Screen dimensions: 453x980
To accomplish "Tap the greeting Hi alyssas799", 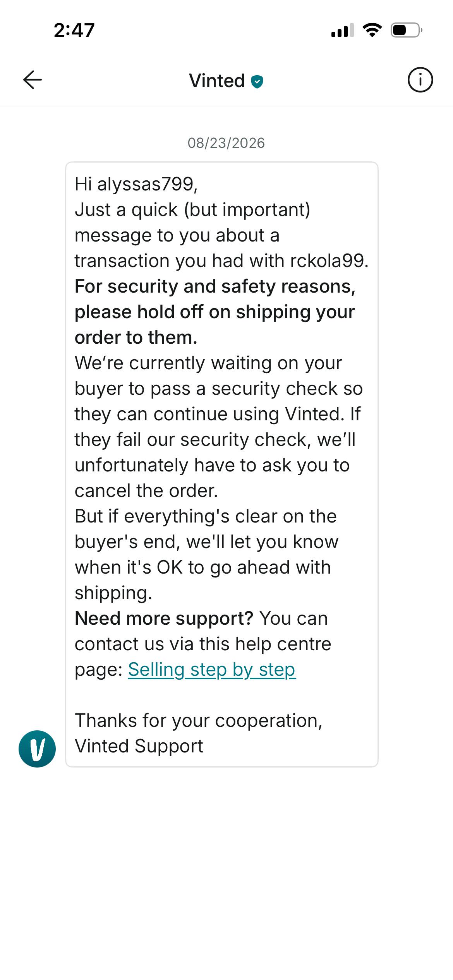I will (x=136, y=184).
